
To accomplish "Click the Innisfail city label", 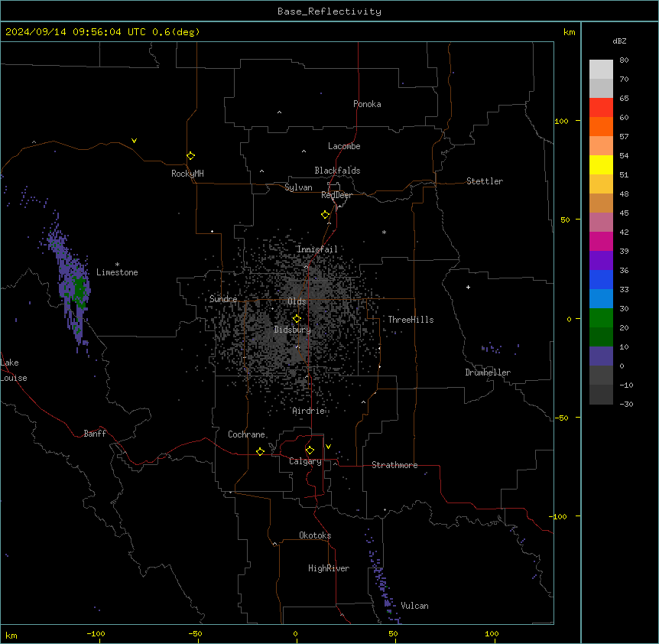I will [317, 249].
